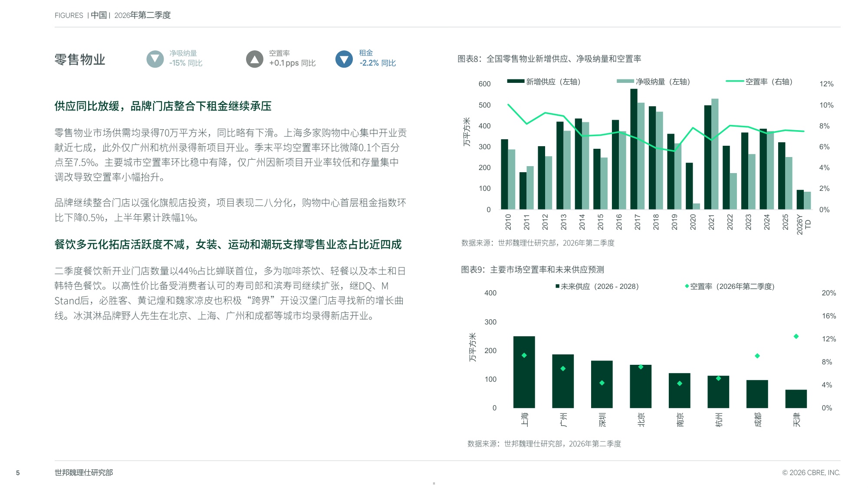Click the 空置率（右轴）legend line marker
Image resolution: width=868 pixels, height=488 pixels.
pyautogui.click(x=735, y=81)
